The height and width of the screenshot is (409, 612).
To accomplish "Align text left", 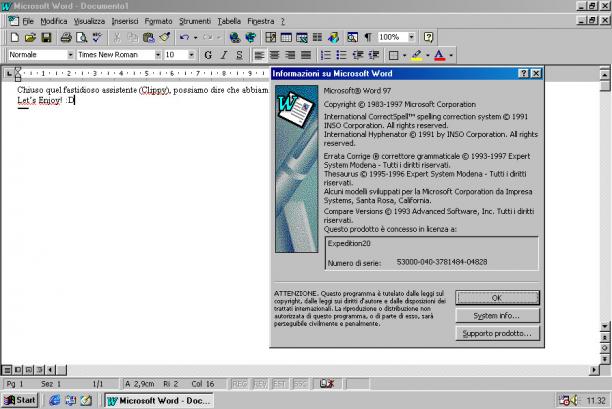I will pyautogui.click(x=259, y=55).
